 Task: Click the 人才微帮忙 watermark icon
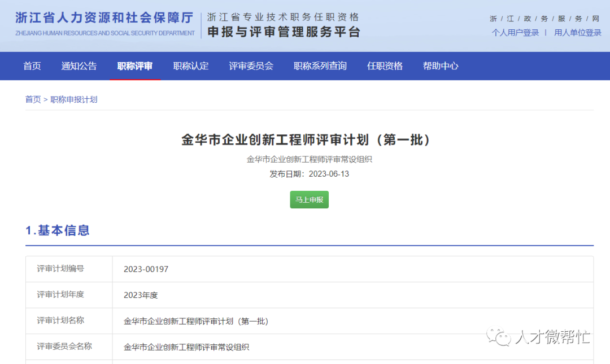[499, 337]
